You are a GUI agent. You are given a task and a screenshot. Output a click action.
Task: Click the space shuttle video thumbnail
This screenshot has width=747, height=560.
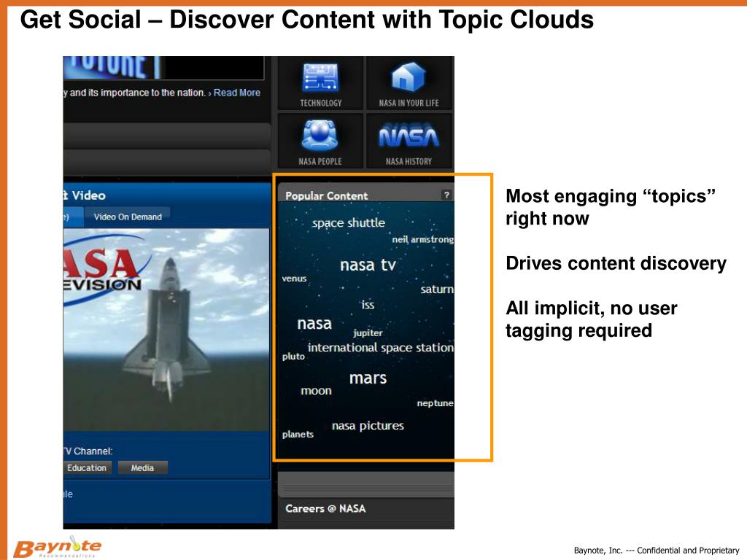(166, 330)
